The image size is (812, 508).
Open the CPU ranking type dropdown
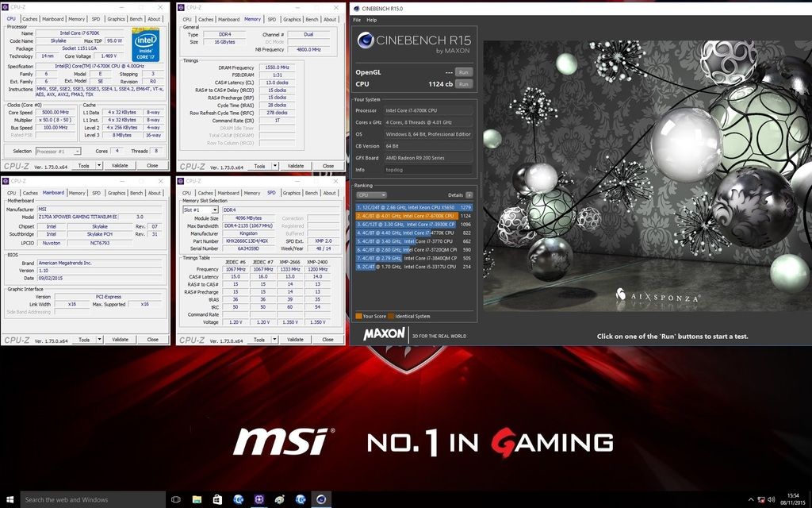(x=371, y=195)
